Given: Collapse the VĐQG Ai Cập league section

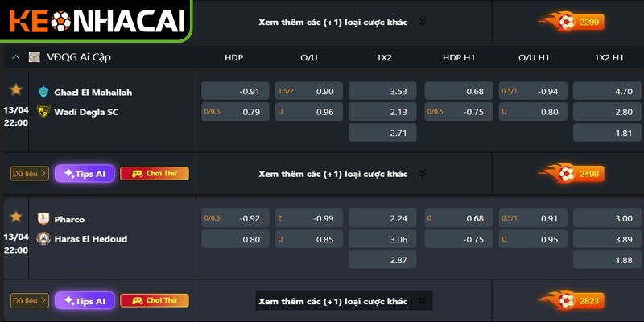Looking at the screenshot, I should tap(15, 57).
